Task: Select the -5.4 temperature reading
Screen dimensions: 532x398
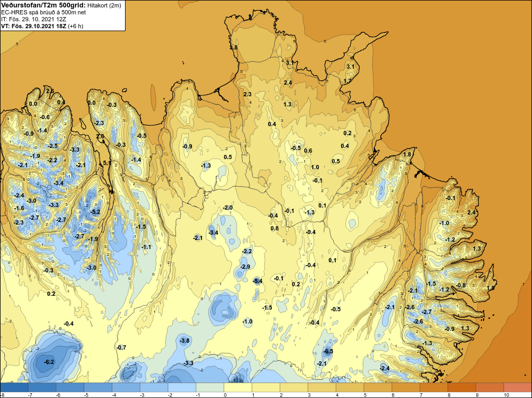Action: (258, 280)
